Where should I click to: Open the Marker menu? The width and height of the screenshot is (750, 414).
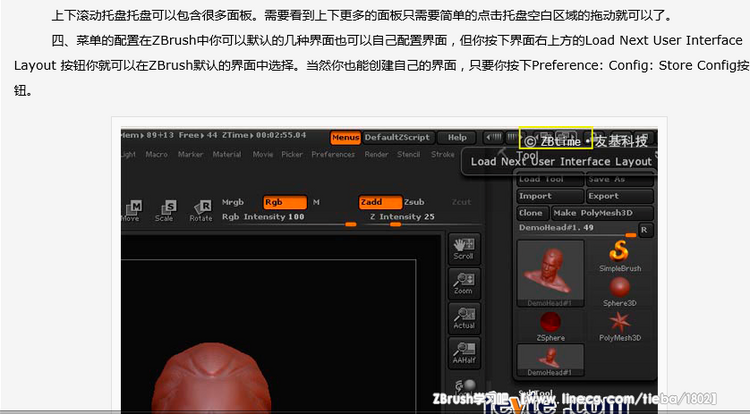click(x=190, y=154)
